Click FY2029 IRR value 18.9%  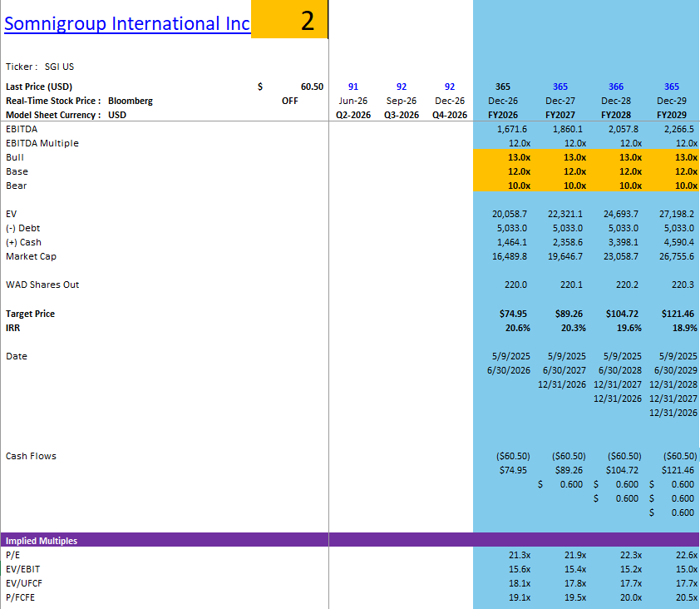685,328
